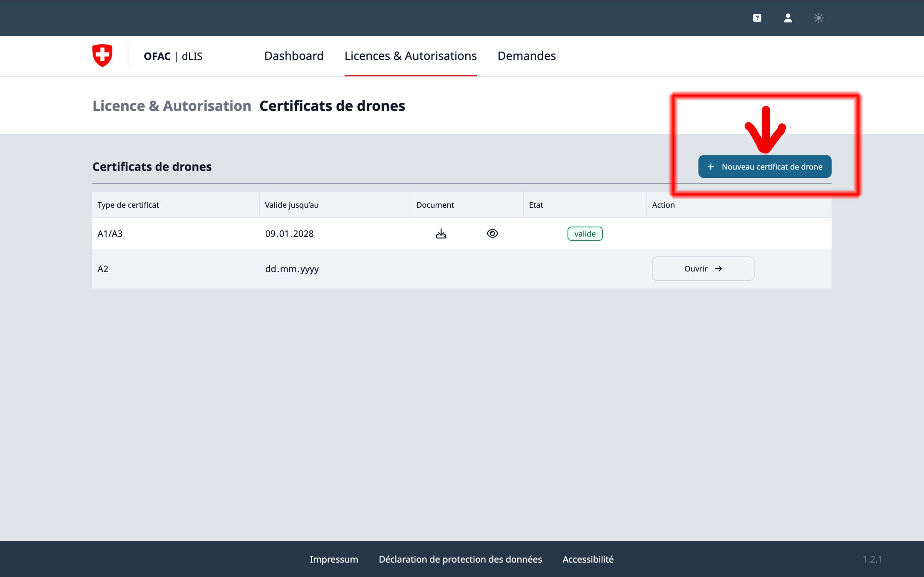Open the Accessibilité footer link
Screen dimensions: 924x577
click(x=588, y=559)
